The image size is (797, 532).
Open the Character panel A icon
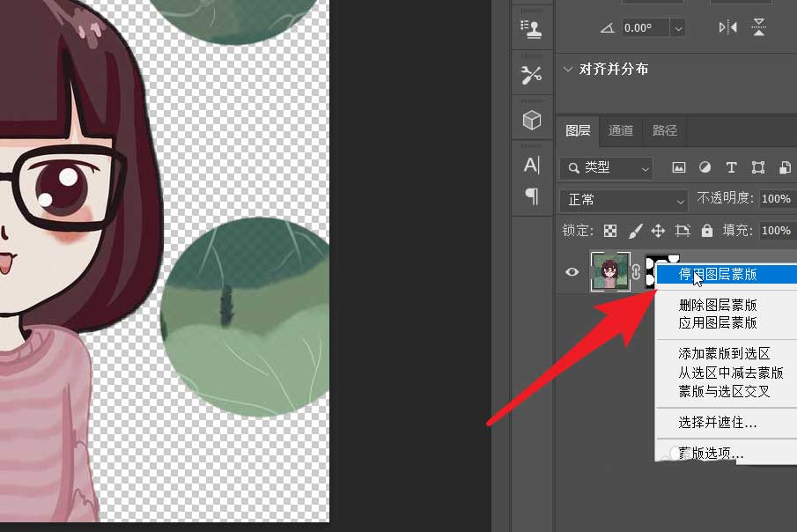(532, 165)
